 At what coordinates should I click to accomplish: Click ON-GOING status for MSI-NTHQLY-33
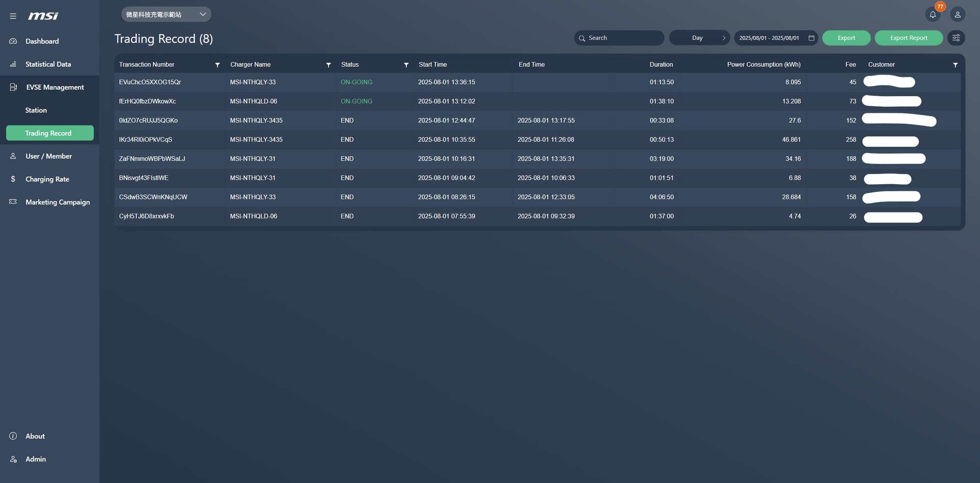356,82
